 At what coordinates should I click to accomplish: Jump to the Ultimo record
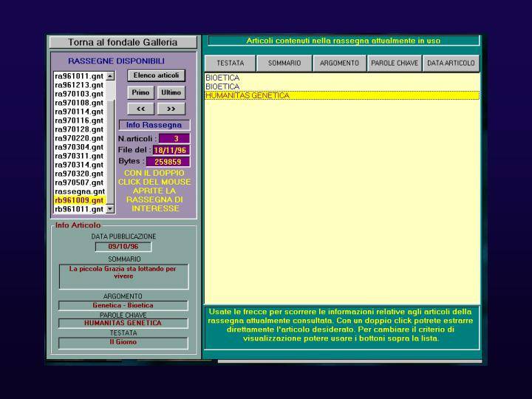[x=171, y=92]
